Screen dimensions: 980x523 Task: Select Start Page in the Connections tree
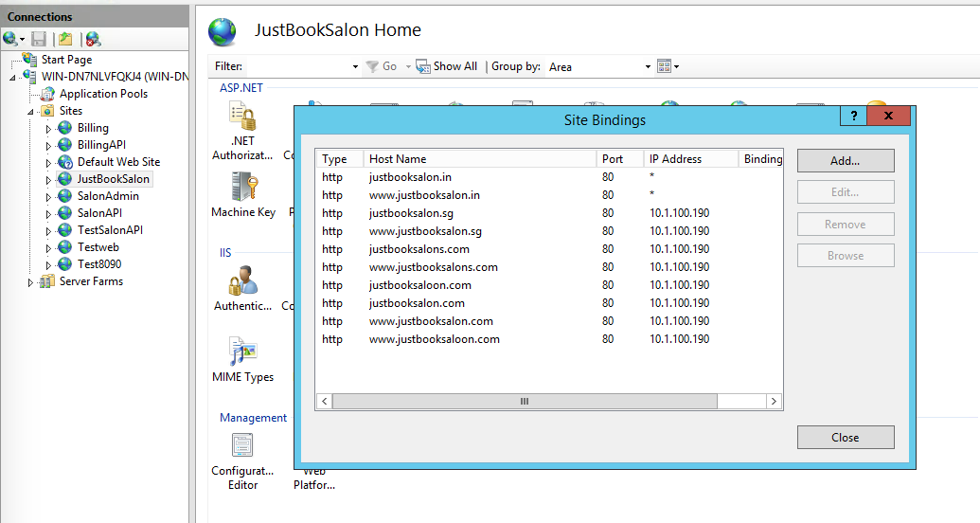(x=66, y=60)
